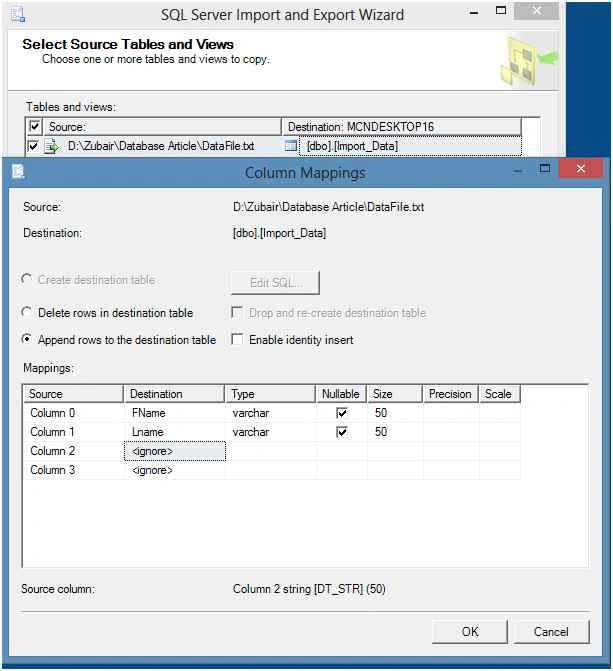Open the destination cell for Column 3

(175, 470)
